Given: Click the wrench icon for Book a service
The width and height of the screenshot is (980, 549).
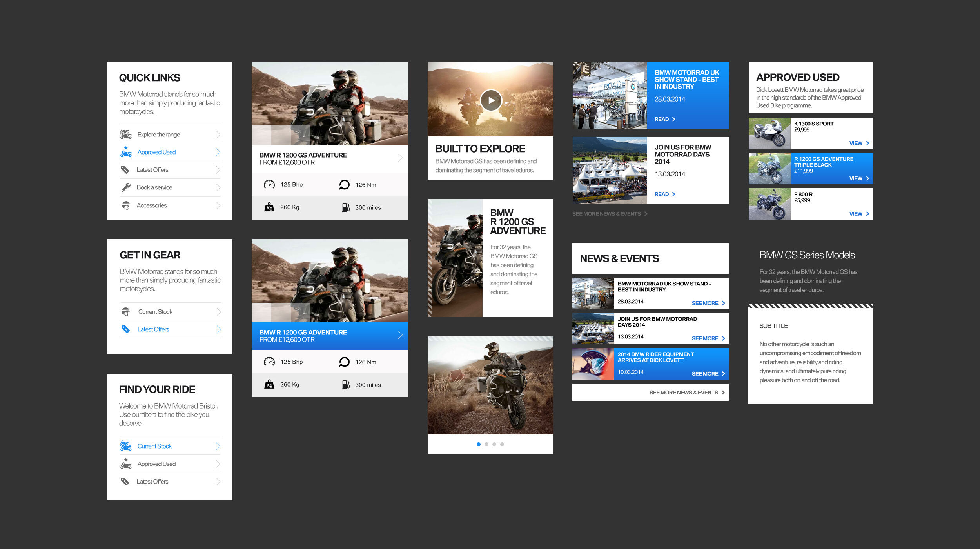Looking at the screenshot, I should click(x=125, y=187).
